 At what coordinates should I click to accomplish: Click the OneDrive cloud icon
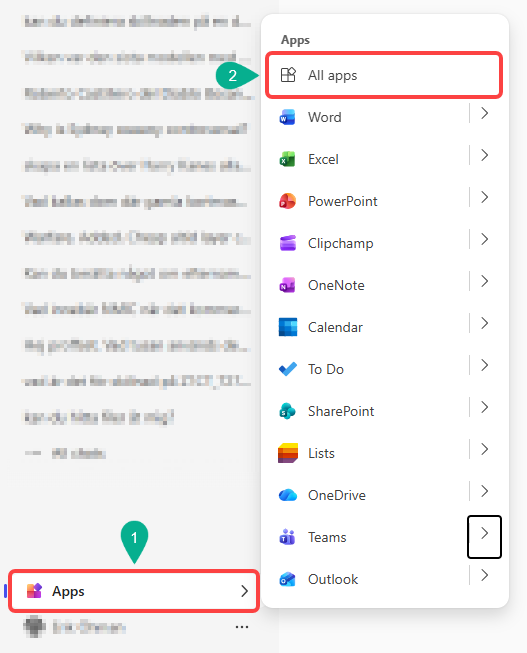point(287,495)
